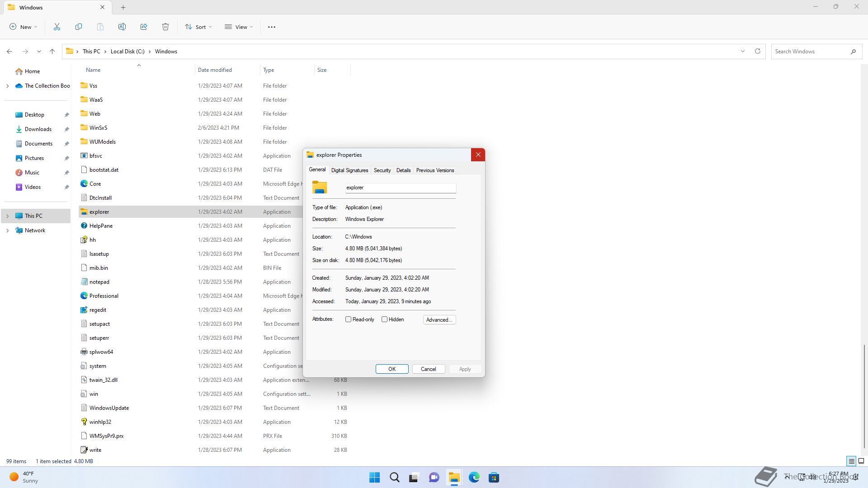Open the New dropdown menu
This screenshot has width=868, height=488.
24,27
